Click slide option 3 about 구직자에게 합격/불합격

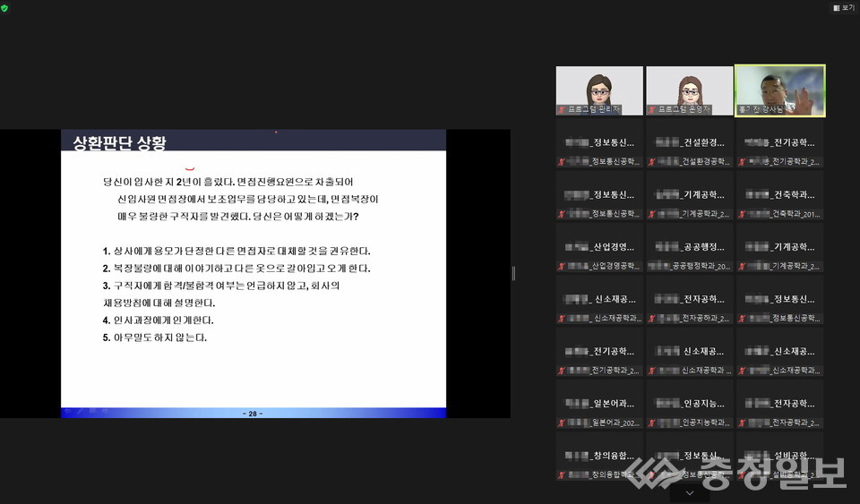(221, 286)
